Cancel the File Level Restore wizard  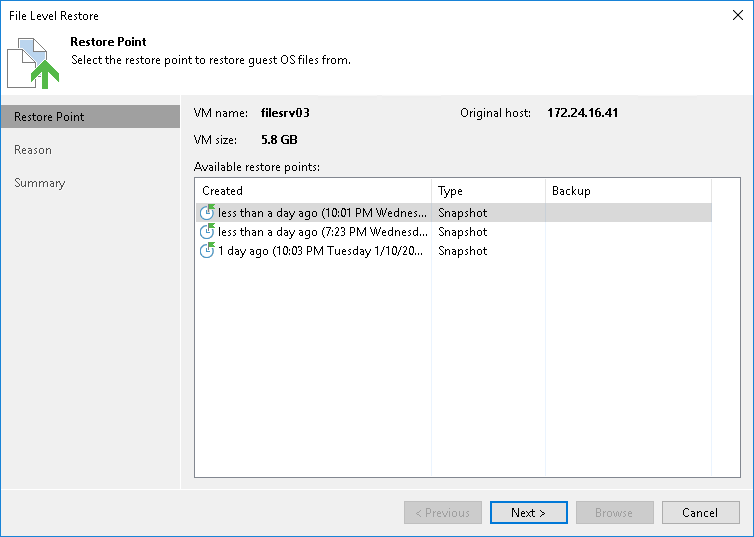[701, 512]
